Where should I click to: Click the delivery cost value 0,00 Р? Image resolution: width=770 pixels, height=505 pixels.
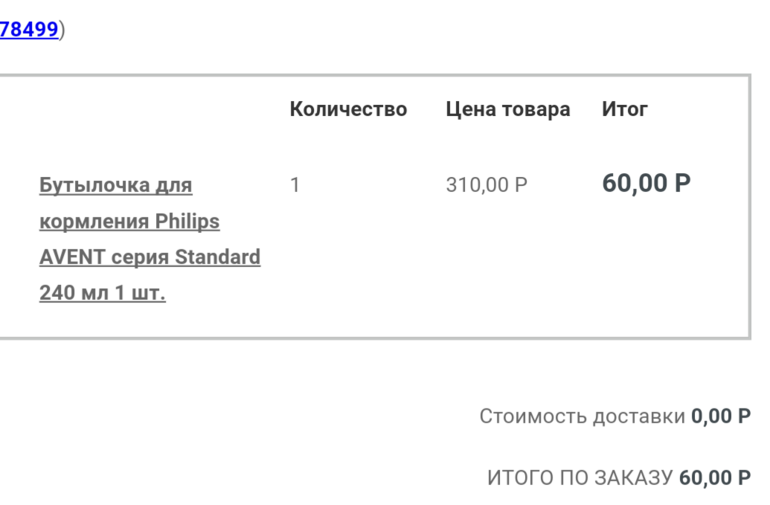click(721, 416)
